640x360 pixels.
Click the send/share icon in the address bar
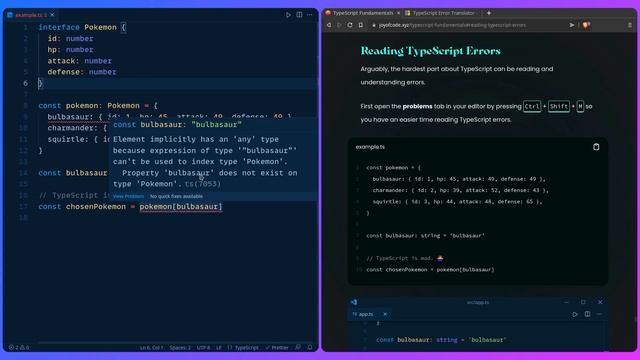[x=572, y=25]
